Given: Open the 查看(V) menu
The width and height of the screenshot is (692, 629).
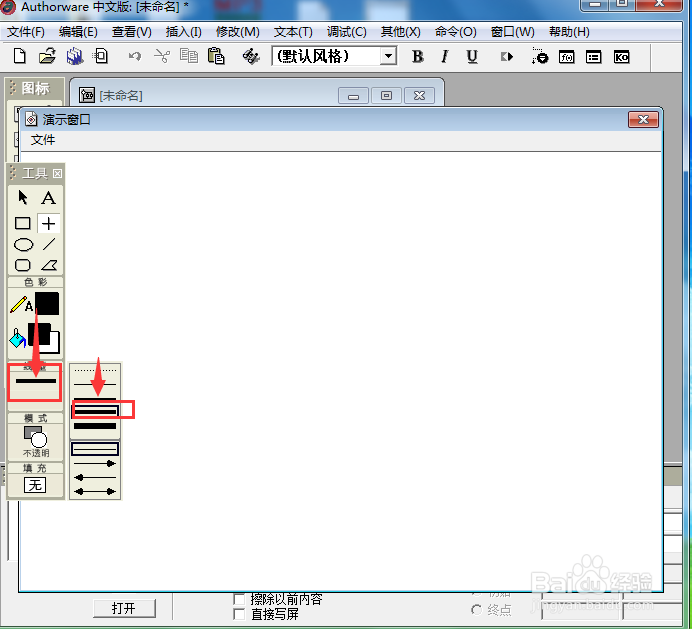Looking at the screenshot, I should click(x=132, y=32).
